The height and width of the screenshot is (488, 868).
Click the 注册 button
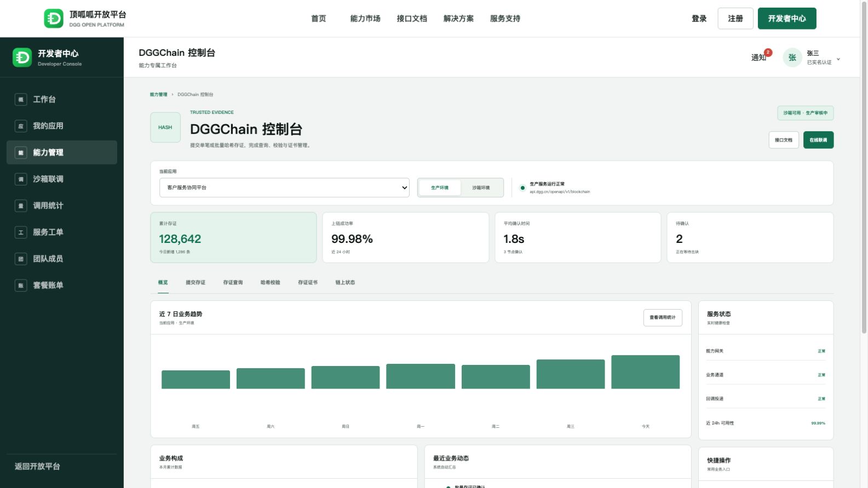[735, 19]
